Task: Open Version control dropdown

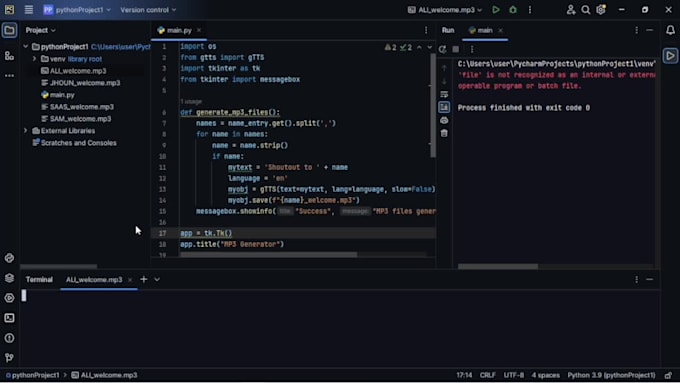Action: [148, 10]
